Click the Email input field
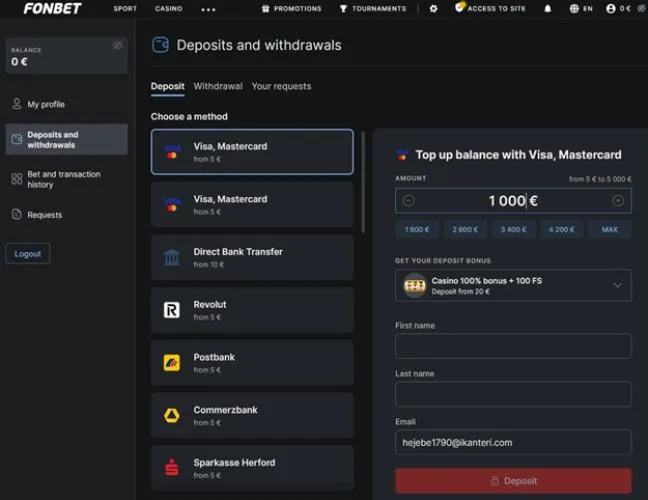 point(513,442)
